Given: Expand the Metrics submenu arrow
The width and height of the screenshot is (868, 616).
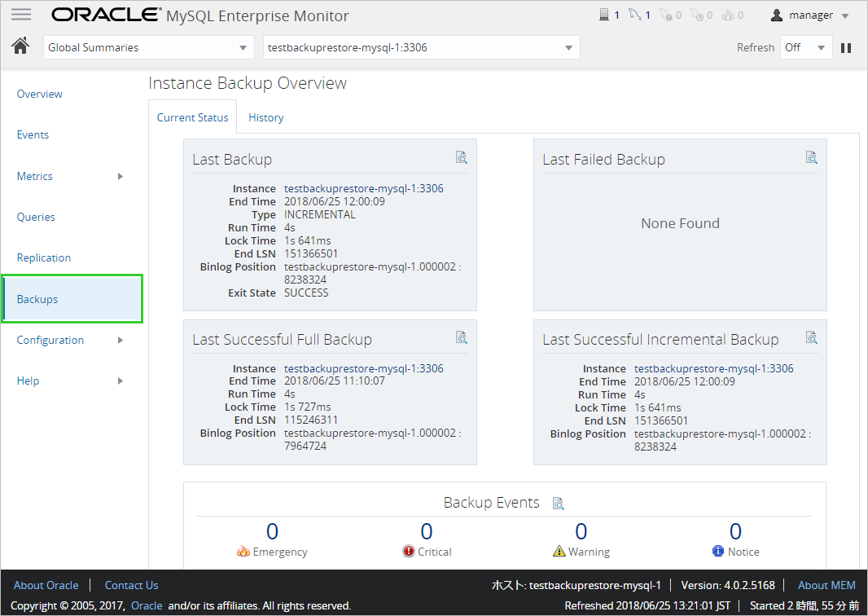Looking at the screenshot, I should point(121,176).
